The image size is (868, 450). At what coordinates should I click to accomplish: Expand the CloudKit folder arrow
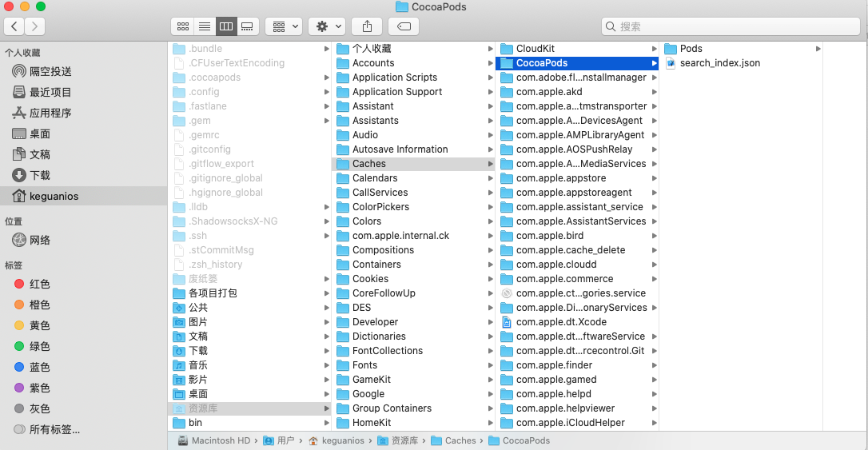pos(654,49)
